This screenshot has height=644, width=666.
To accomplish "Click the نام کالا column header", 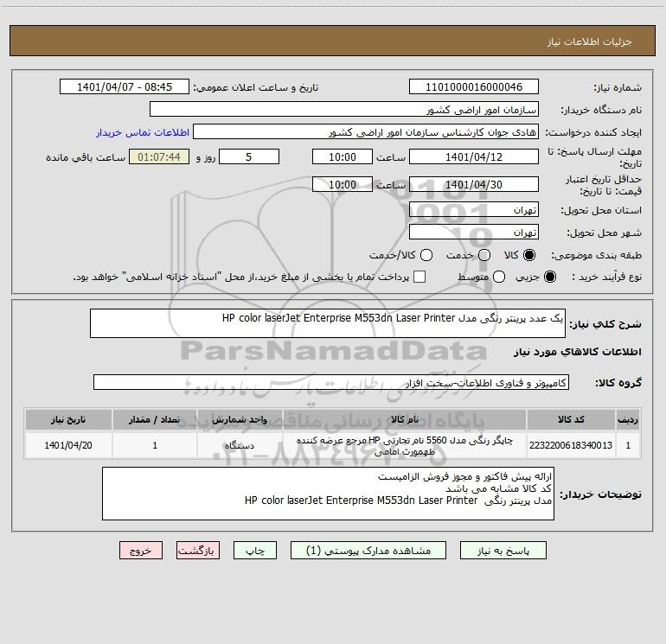I will pos(405,419).
